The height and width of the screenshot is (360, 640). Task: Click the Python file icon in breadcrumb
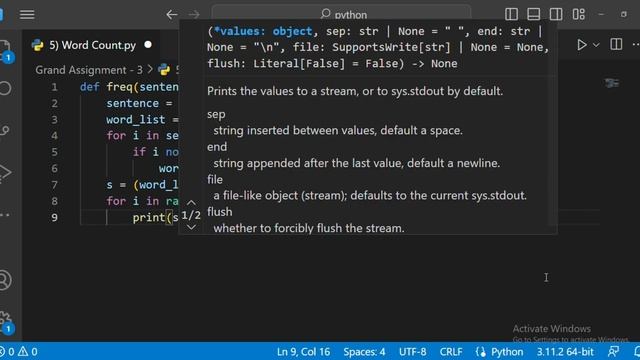[x=164, y=70]
